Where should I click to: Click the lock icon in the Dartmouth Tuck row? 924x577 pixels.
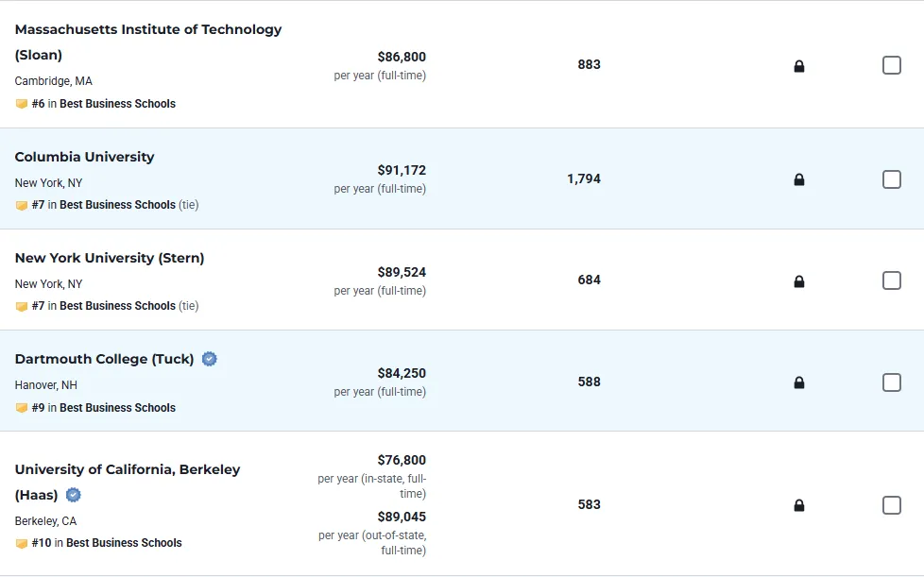point(799,382)
